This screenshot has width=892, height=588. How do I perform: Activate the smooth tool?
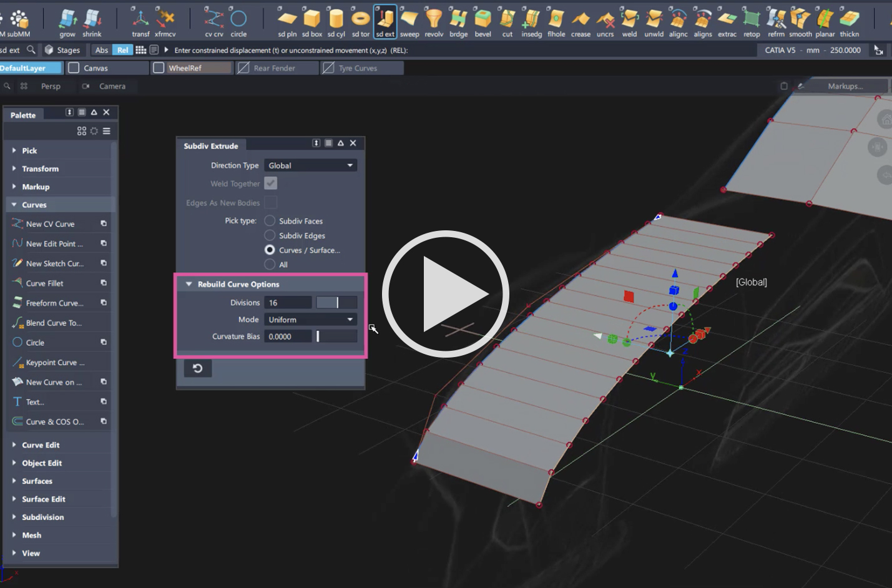pyautogui.click(x=800, y=20)
